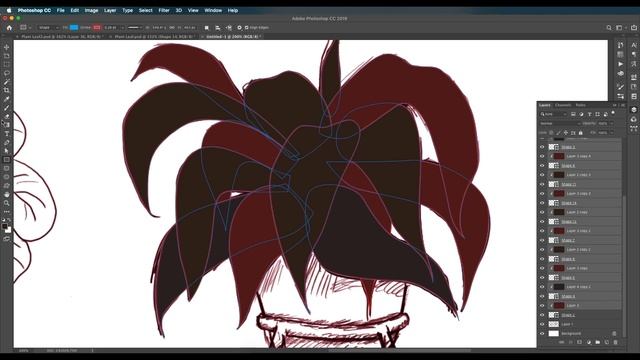This screenshot has width=640, height=360.
Task: Click the search magnifier at top right
Action: (x=609, y=28)
